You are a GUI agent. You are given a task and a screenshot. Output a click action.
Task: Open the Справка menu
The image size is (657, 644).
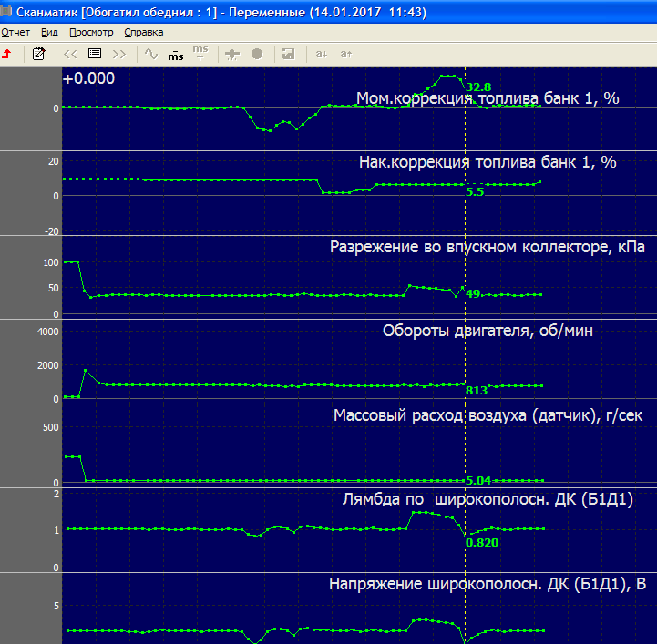click(x=143, y=32)
